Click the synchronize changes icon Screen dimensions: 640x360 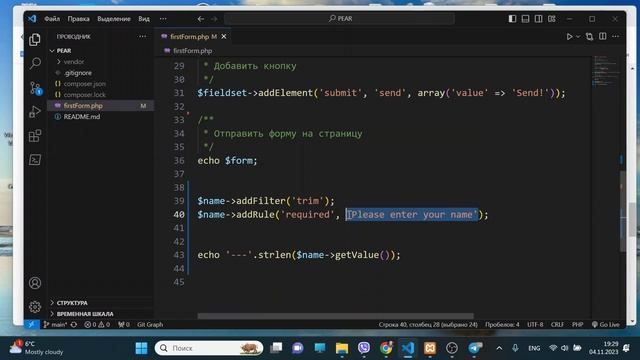pos(74,324)
